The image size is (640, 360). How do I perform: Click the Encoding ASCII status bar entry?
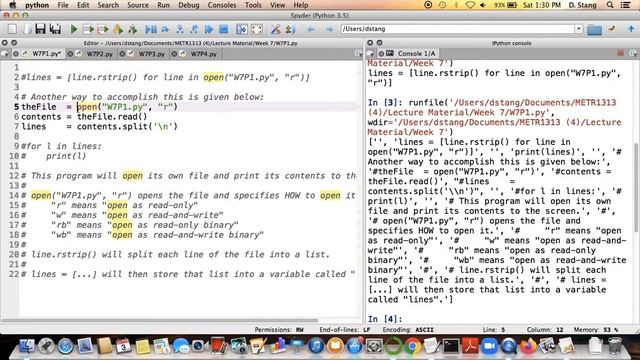pyautogui.click(x=408, y=329)
